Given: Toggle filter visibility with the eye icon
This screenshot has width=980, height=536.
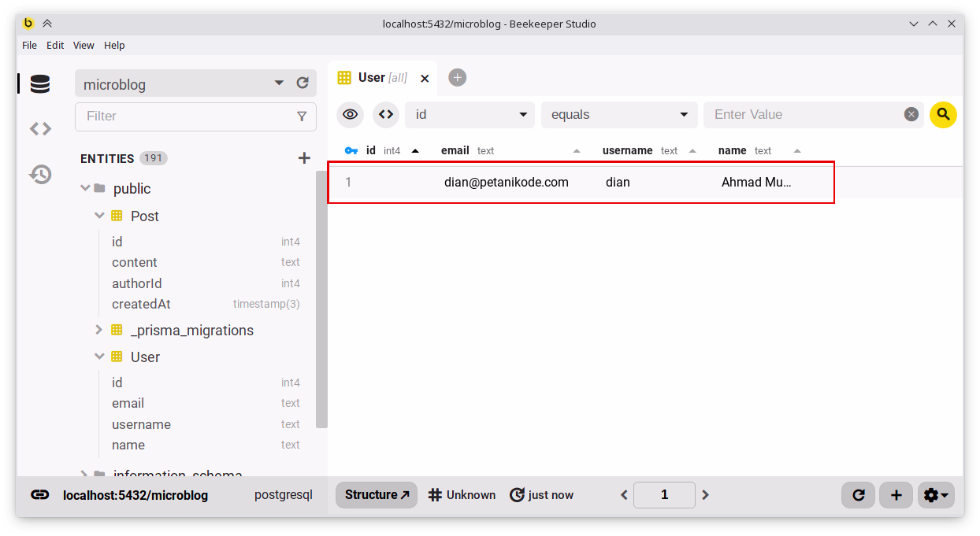Looking at the screenshot, I should [x=349, y=114].
